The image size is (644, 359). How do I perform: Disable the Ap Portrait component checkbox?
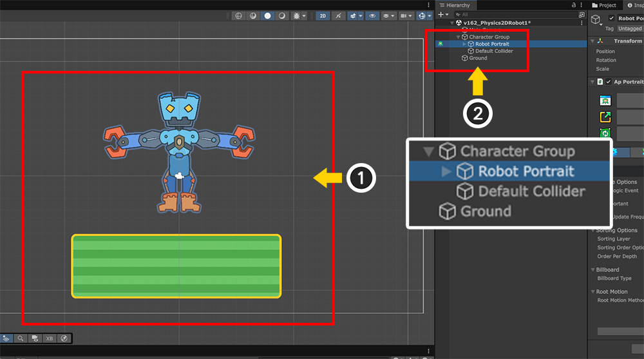coord(609,82)
